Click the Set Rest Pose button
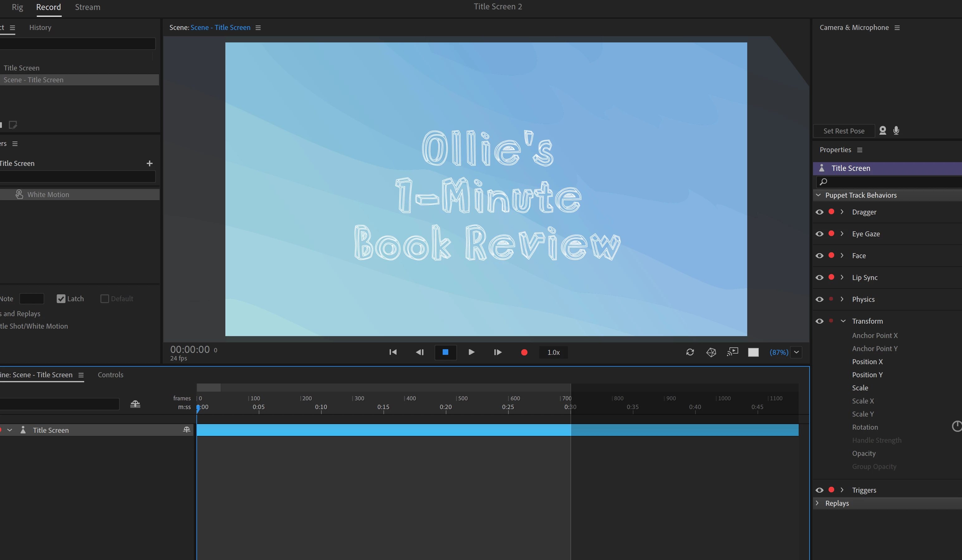This screenshot has height=560, width=962. [844, 131]
